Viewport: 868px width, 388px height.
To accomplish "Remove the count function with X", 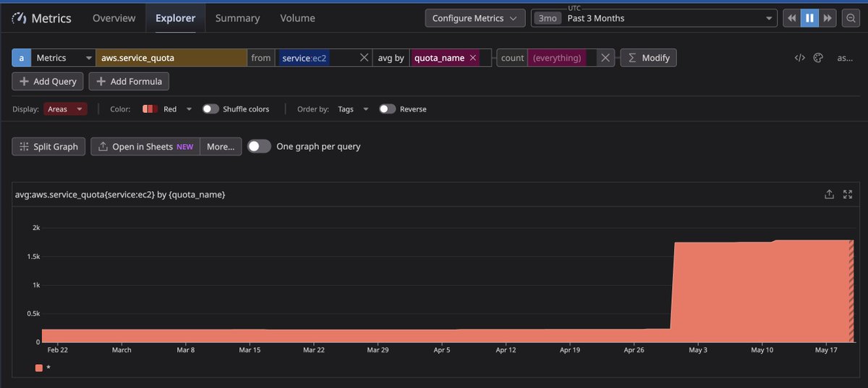I will 606,58.
